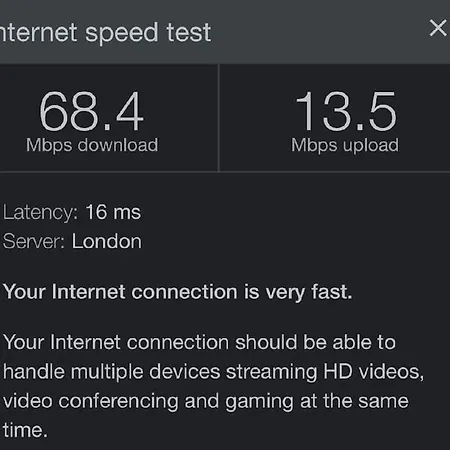The width and height of the screenshot is (450, 450).
Task: Click the 'Internet speed test' title text
Action: pyautogui.click(x=105, y=33)
